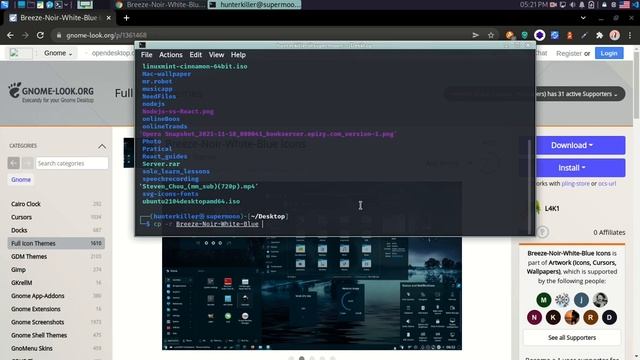Expand the active Supporters dropdown
640x360 pixels.
point(580,94)
